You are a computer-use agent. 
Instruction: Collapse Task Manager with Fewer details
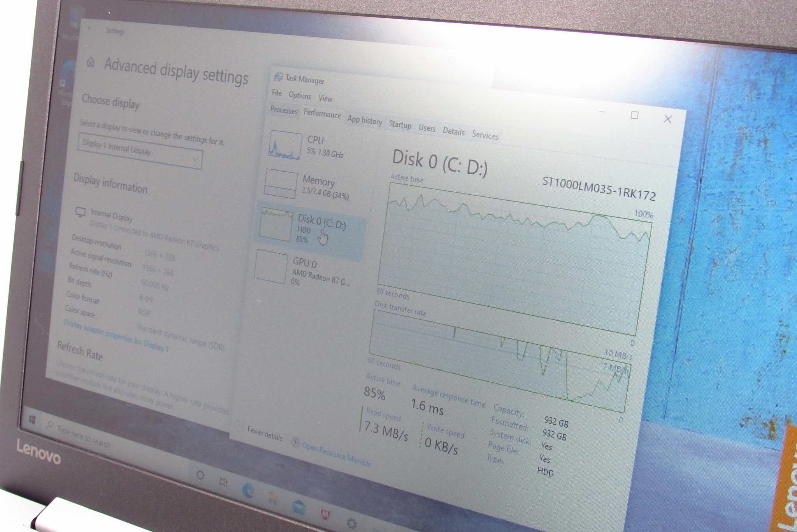pos(264,433)
